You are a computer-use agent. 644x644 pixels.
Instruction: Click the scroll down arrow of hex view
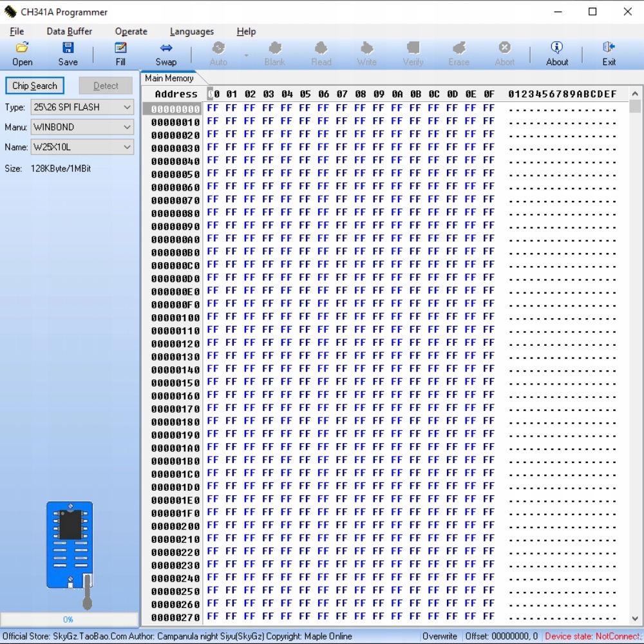635,618
